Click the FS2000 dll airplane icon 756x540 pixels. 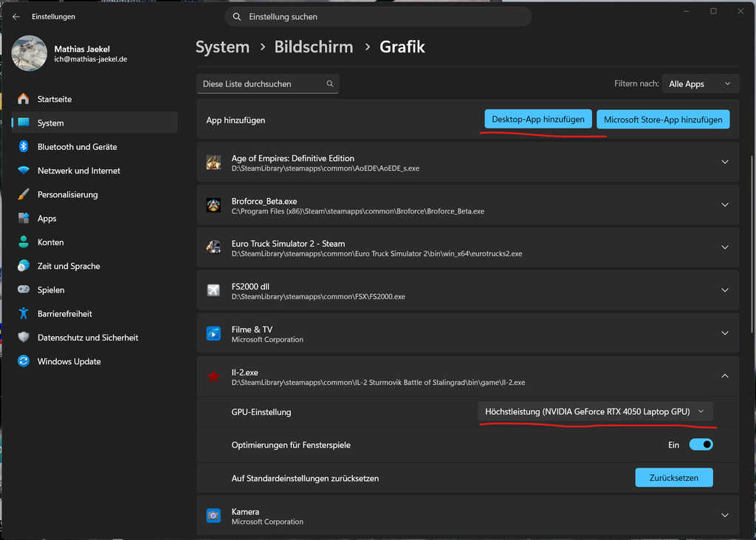coord(213,290)
